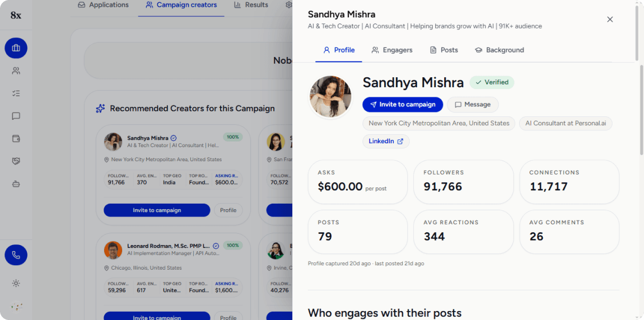Click the blue phone call button in sidebar
Screen dimensions: 644x320
point(16,255)
